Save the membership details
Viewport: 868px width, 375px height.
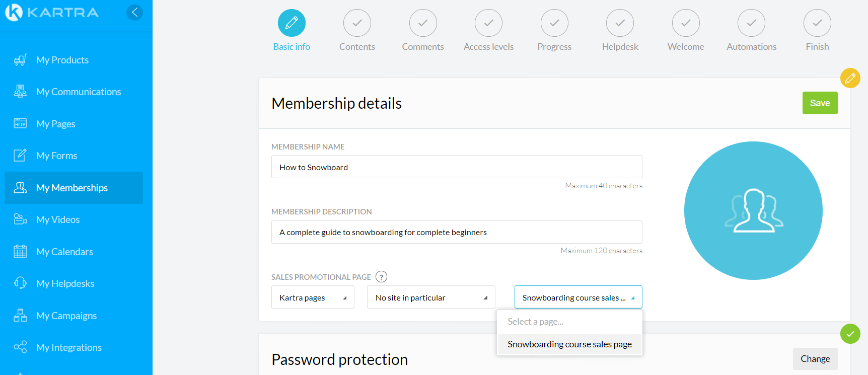[x=820, y=103]
